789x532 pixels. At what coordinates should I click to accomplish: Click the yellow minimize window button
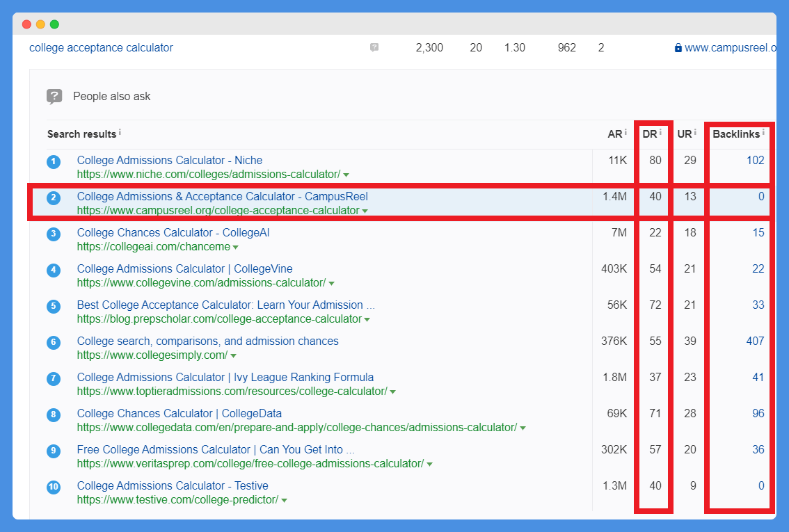click(41, 24)
